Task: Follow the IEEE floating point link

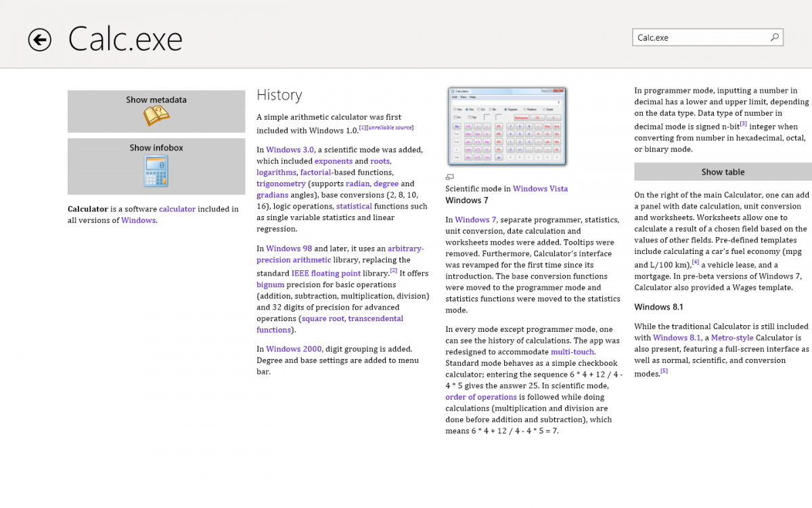Action: tap(326, 274)
